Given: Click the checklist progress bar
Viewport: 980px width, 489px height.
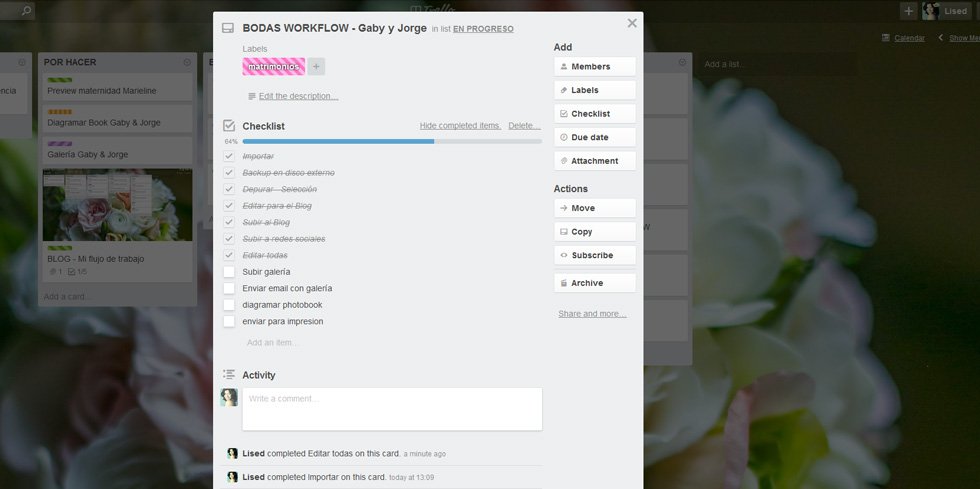Looking at the screenshot, I should pos(392,142).
